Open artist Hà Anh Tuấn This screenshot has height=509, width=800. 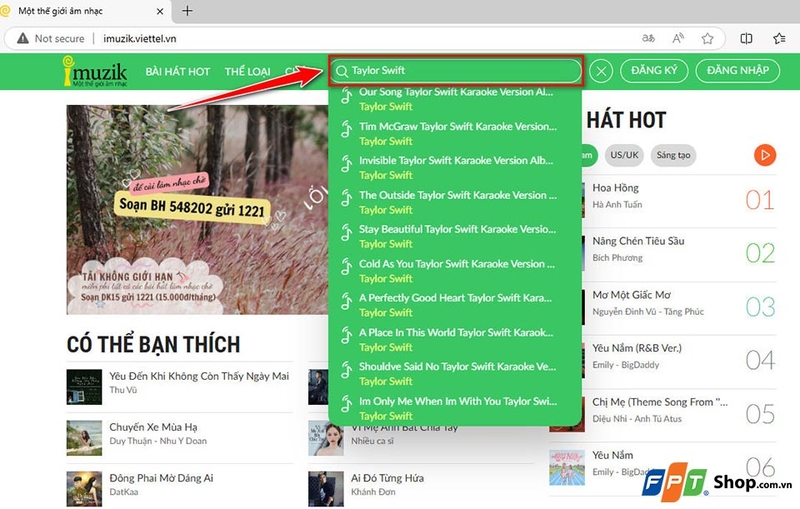click(617, 205)
